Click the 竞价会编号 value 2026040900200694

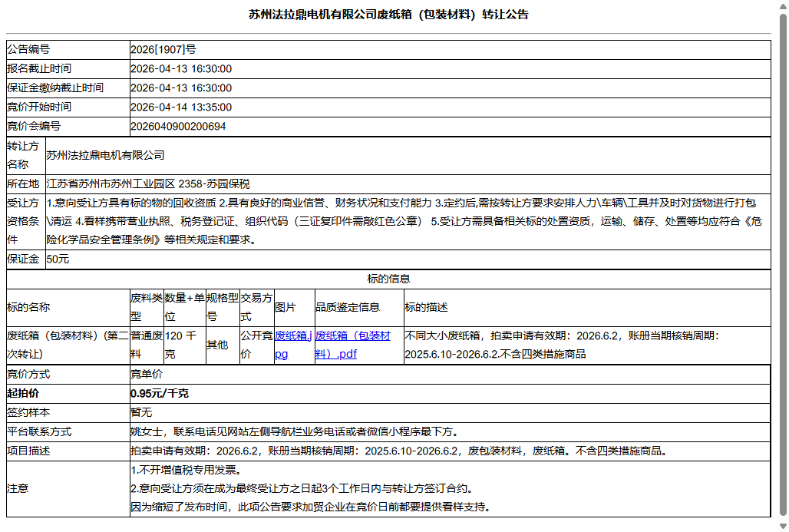[178, 126]
